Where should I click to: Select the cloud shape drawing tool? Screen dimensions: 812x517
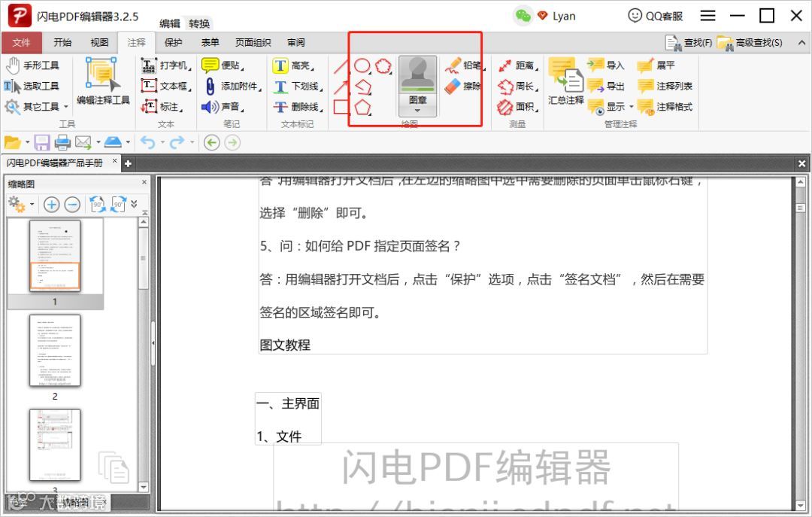383,66
